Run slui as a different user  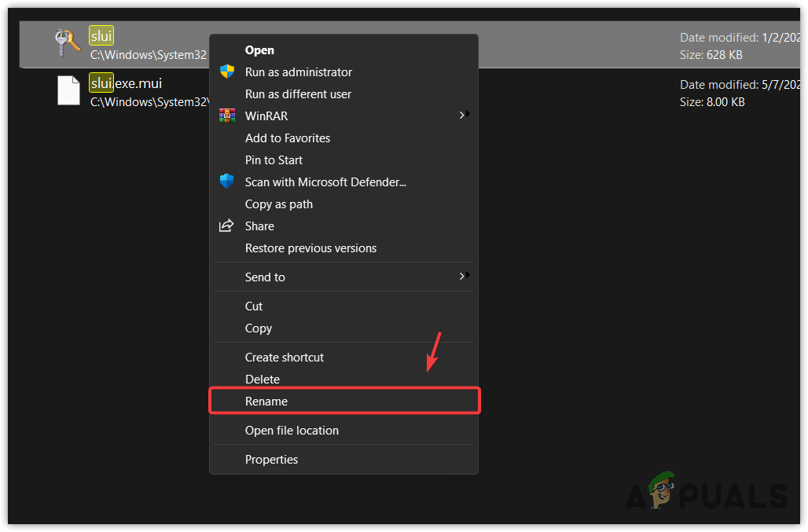[297, 94]
